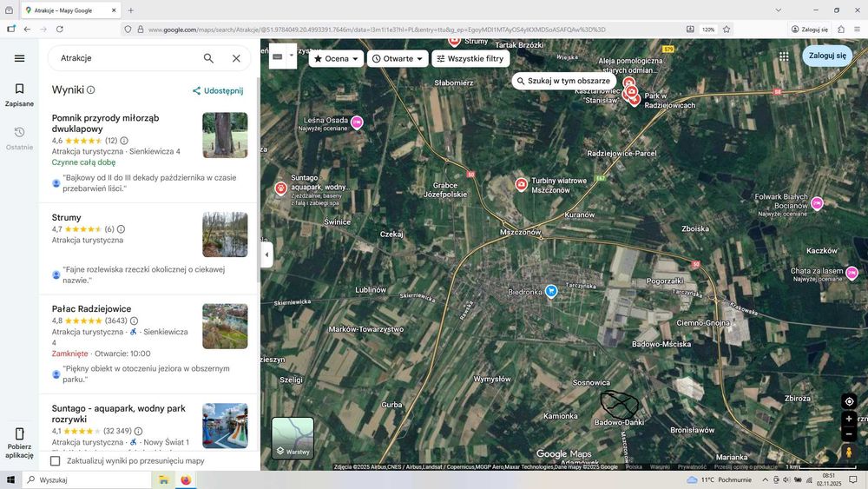Click the Folwark Białych Bocianów pin

coord(817,204)
